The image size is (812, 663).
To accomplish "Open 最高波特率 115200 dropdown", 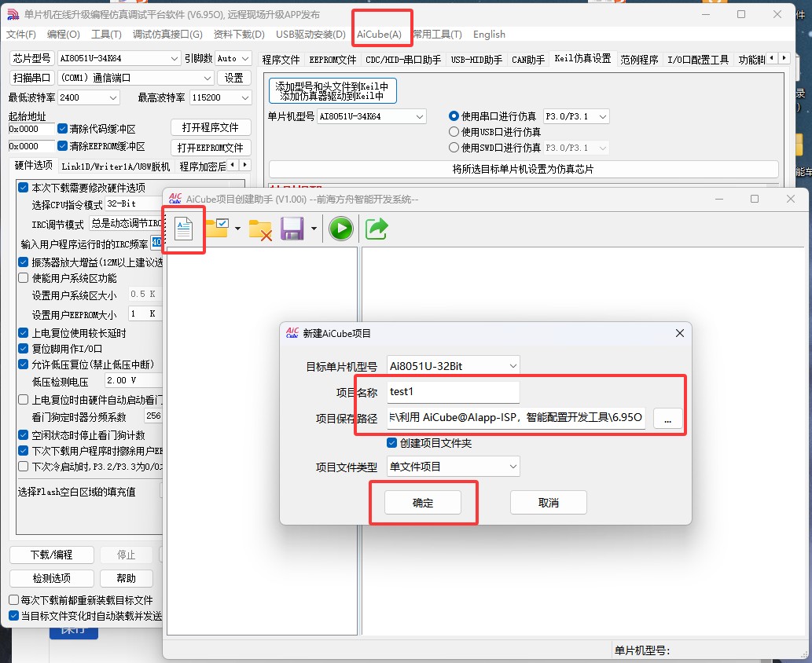I will [221, 97].
